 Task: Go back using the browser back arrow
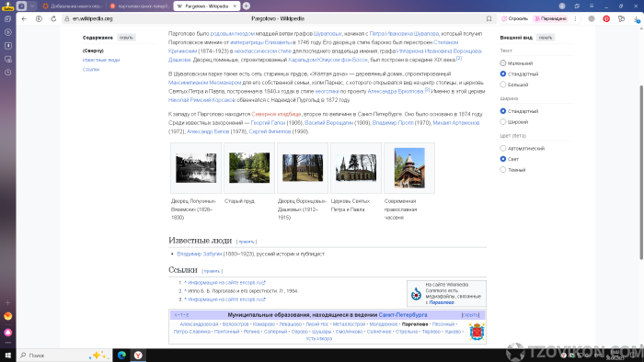click(x=24, y=19)
